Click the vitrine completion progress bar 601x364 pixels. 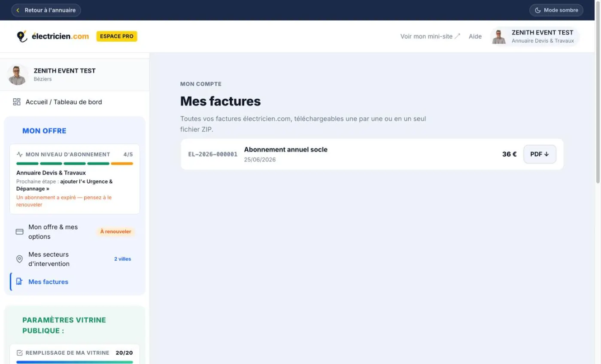click(75, 362)
